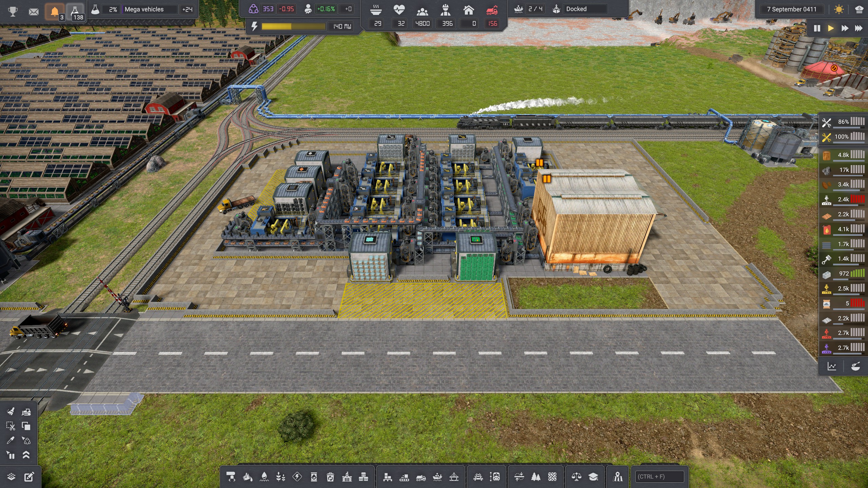Image resolution: width=868 pixels, height=488 pixels.
Task: Click the red level bars beside 2.4k
Action: click(x=857, y=199)
